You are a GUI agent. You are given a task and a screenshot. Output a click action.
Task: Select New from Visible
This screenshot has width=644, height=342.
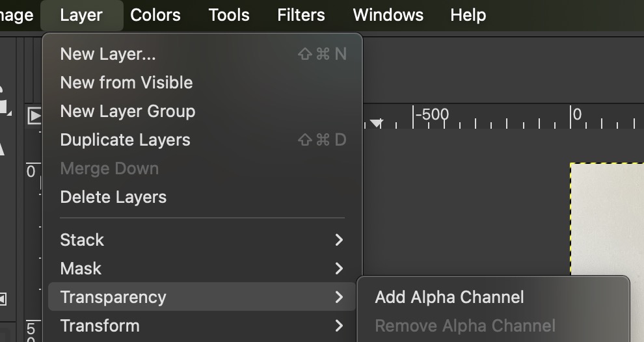[202, 83]
